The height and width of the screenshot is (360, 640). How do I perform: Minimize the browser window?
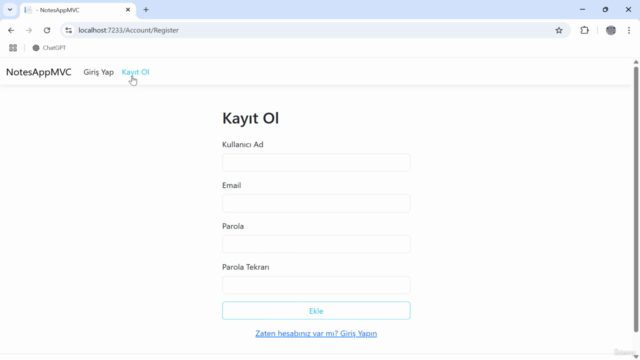coord(582,10)
